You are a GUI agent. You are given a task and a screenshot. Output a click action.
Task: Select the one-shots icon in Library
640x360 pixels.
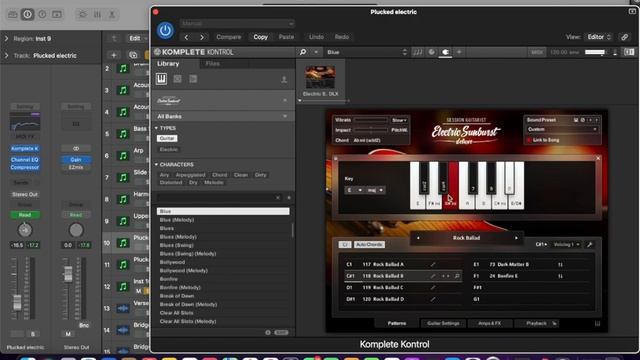tap(193, 79)
